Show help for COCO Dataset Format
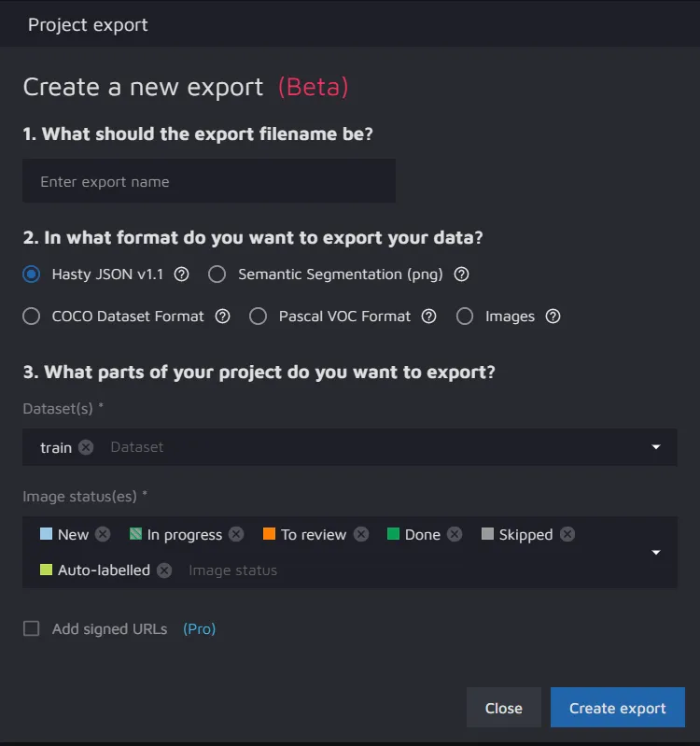This screenshot has width=700, height=746. pyautogui.click(x=222, y=317)
